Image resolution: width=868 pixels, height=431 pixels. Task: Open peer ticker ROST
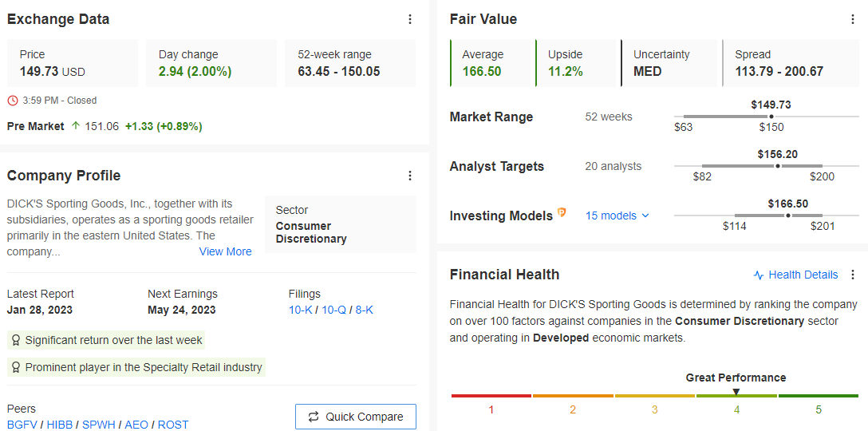[x=172, y=425]
